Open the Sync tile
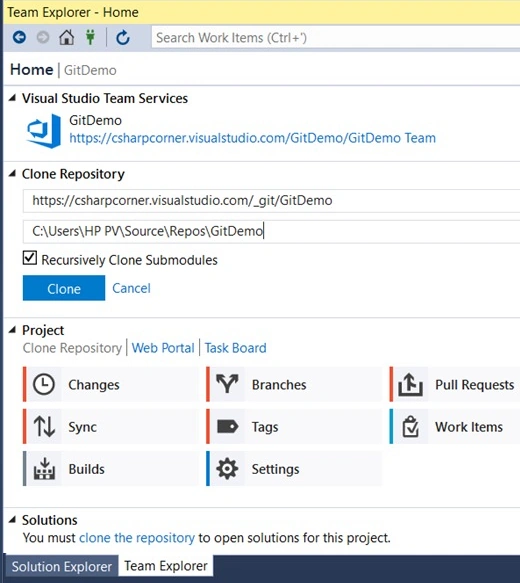 coord(111,426)
